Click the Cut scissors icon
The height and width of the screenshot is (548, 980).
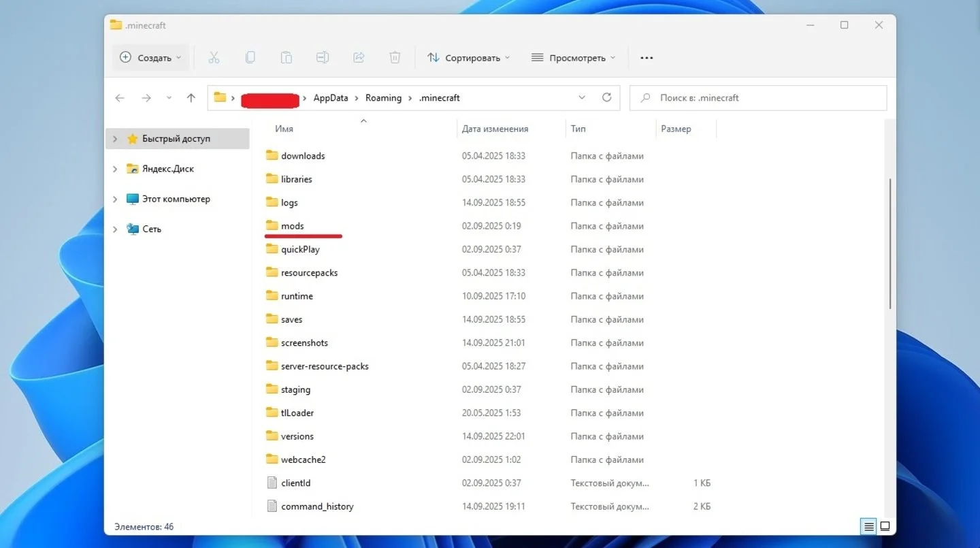(x=214, y=58)
